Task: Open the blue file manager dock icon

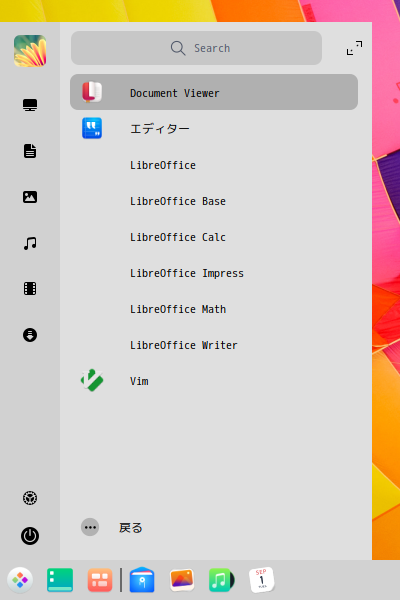Action: 142,580
